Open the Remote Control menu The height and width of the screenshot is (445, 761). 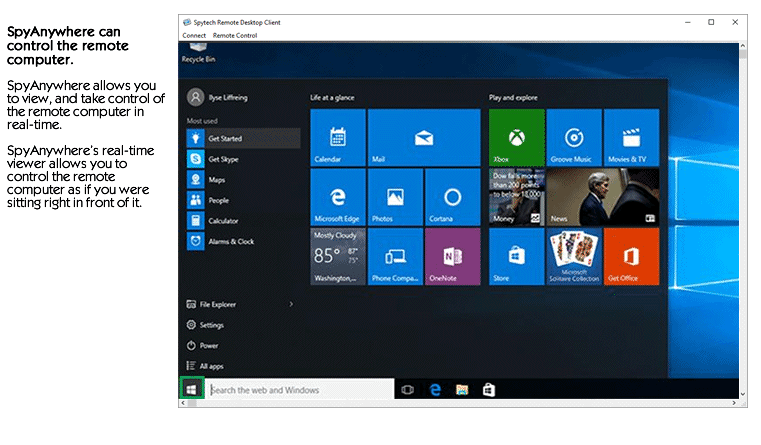tap(235, 35)
